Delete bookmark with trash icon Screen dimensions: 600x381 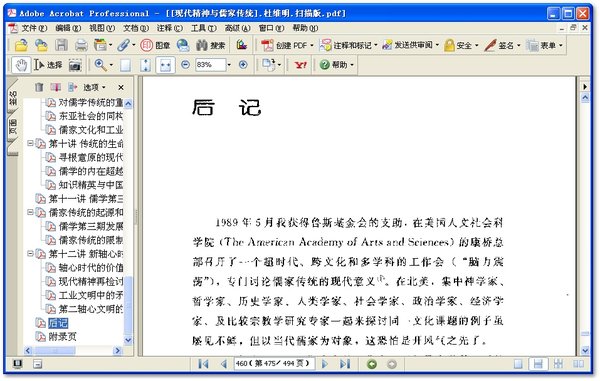point(39,87)
